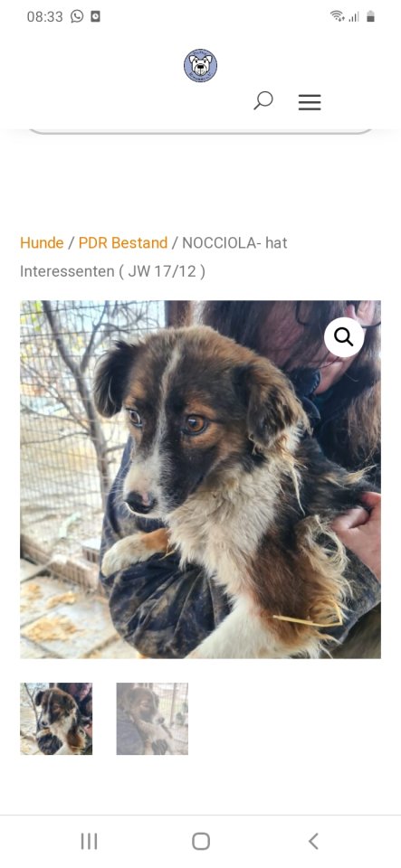Select the second faded dog thumbnail
401x868 pixels.
[152, 719]
